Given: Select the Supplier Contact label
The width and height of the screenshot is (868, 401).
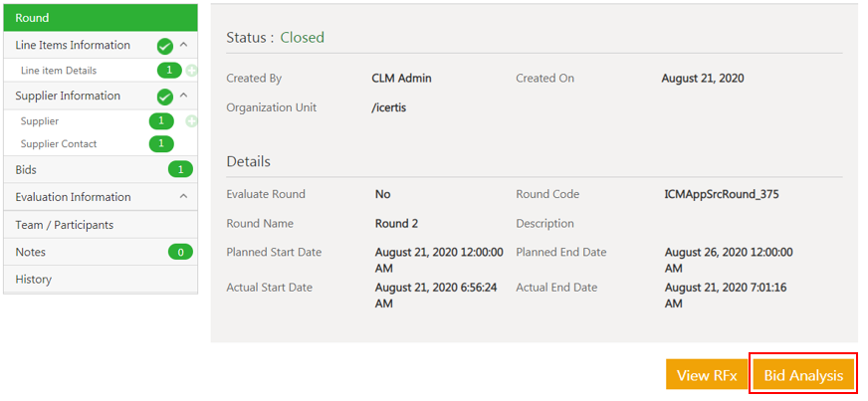Looking at the screenshot, I should tap(59, 144).
